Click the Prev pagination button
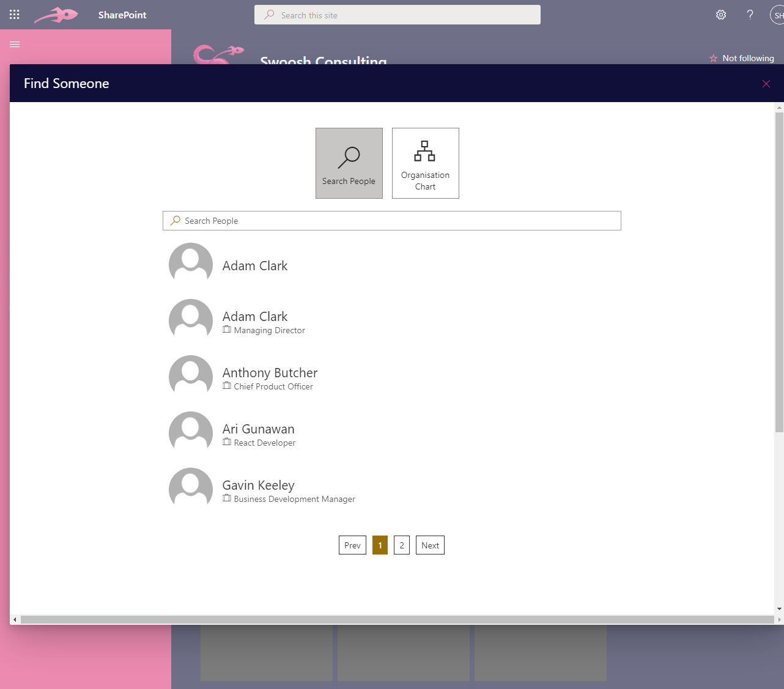This screenshot has height=689, width=784. pos(352,545)
